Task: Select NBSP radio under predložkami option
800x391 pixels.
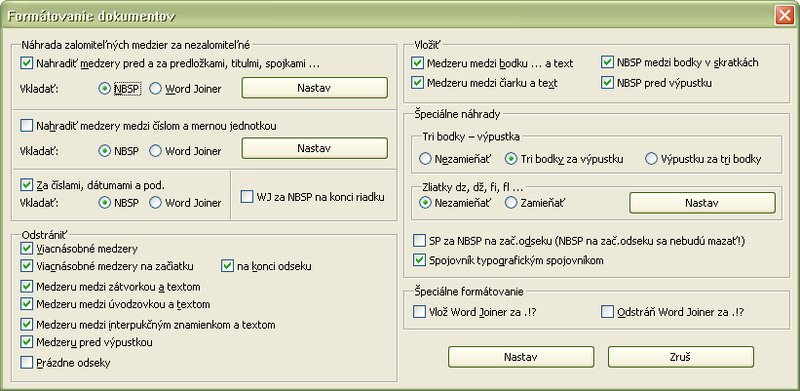Action: 105,88
